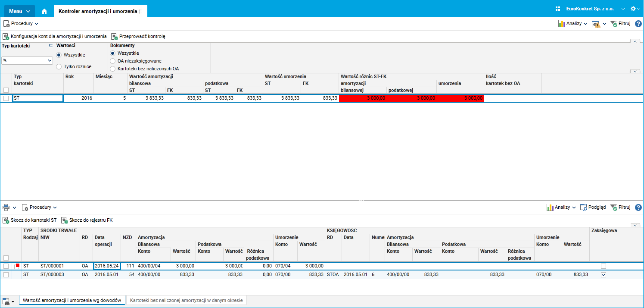Click Przeprowadź kontrolę button

tap(138, 37)
